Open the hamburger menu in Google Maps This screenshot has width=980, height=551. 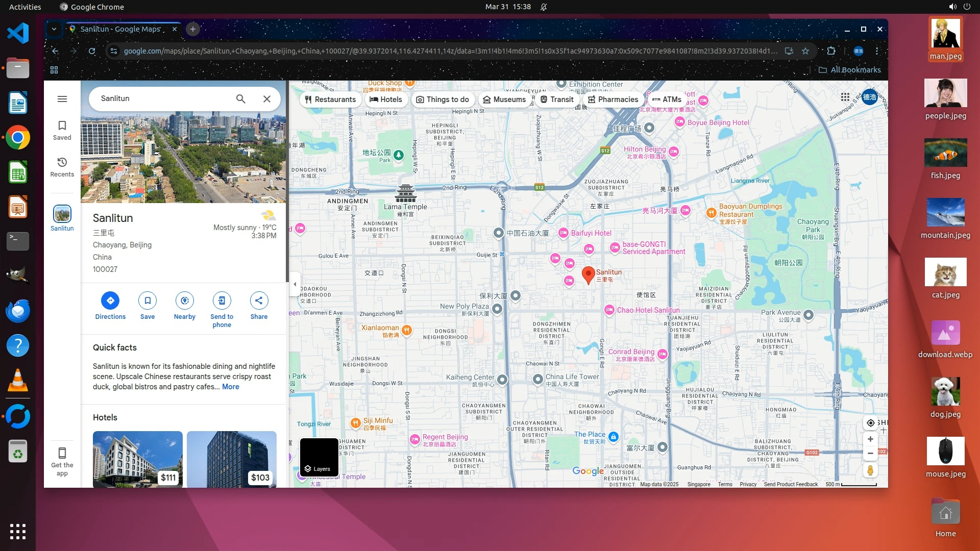coord(62,99)
